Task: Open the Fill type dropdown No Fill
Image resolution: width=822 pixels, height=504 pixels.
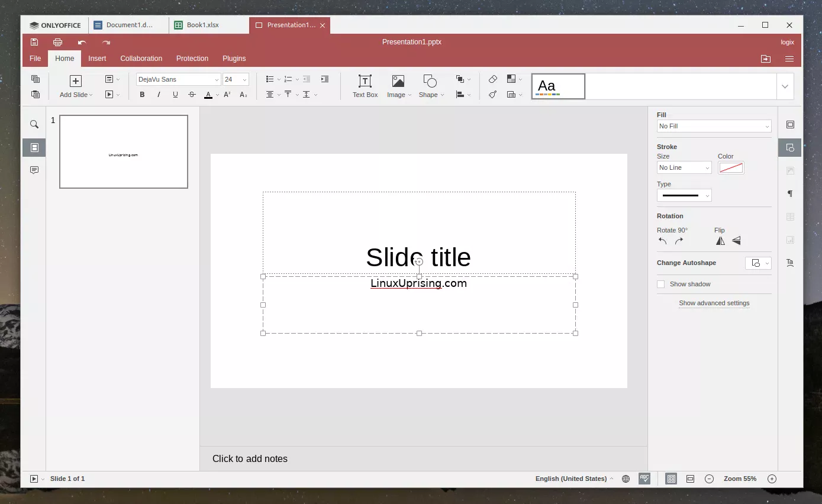Action: tap(714, 126)
